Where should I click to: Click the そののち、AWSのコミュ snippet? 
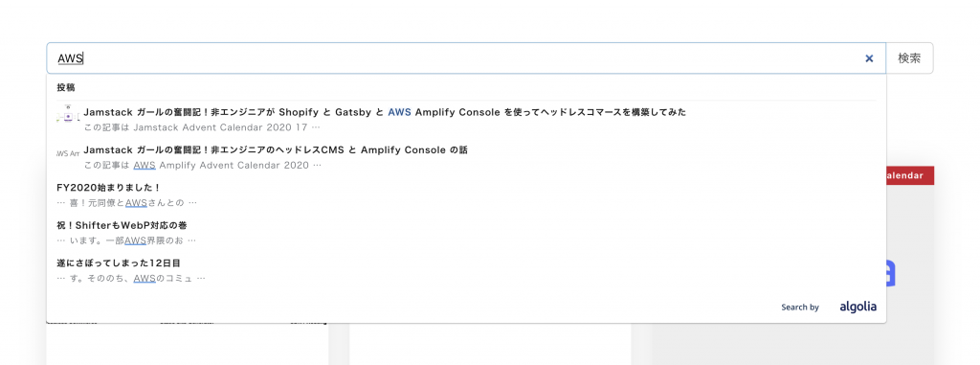tap(130, 278)
